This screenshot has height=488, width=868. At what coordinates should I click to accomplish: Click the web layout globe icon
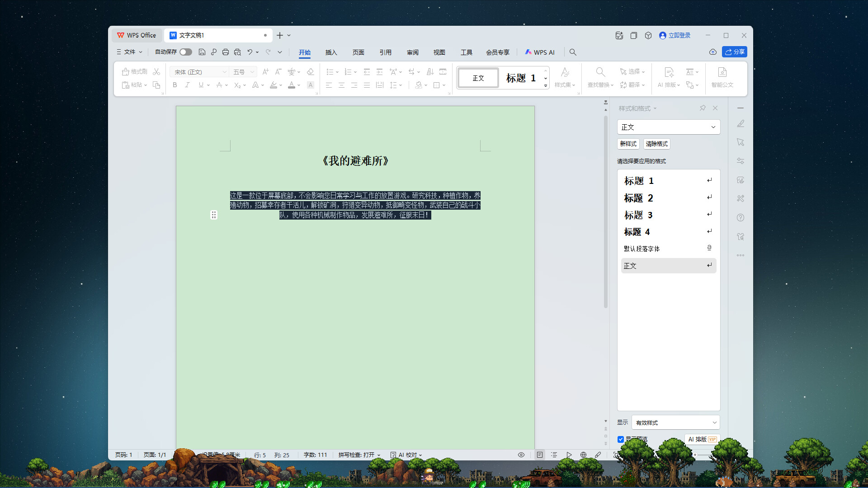tap(583, 455)
